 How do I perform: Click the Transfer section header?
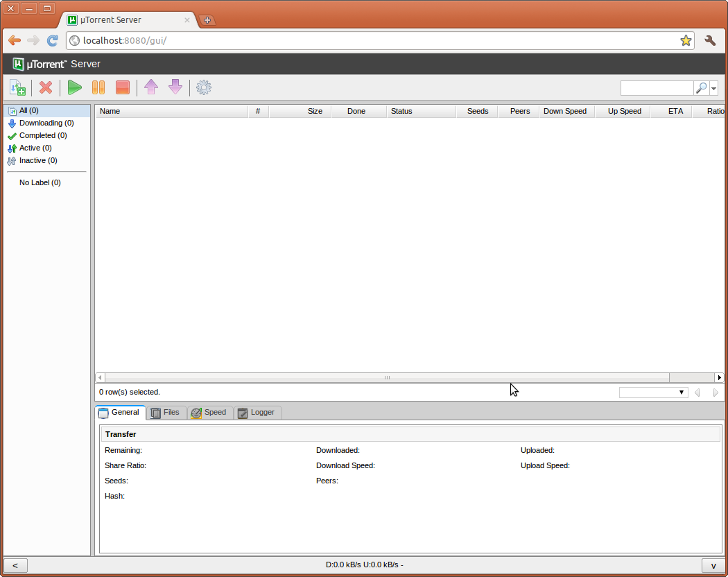click(410, 434)
